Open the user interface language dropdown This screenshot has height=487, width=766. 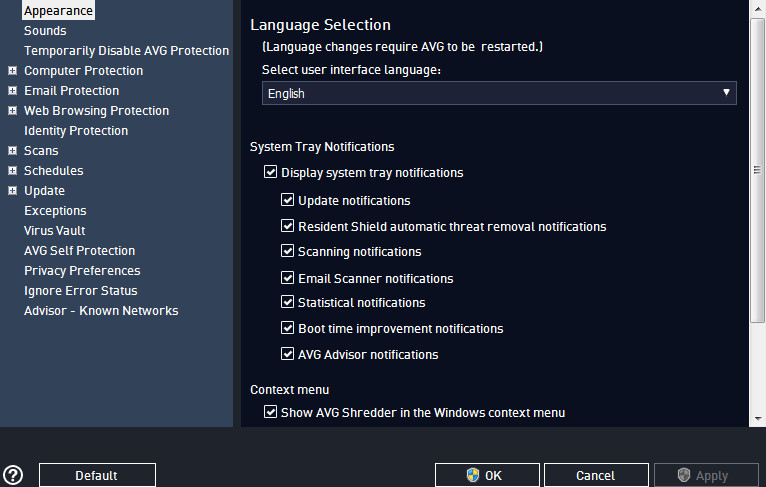pos(499,93)
